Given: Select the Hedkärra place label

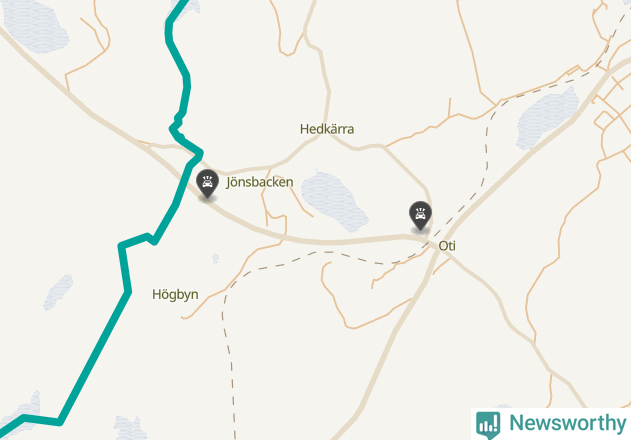Looking at the screenshot, I should click(327, 129).
